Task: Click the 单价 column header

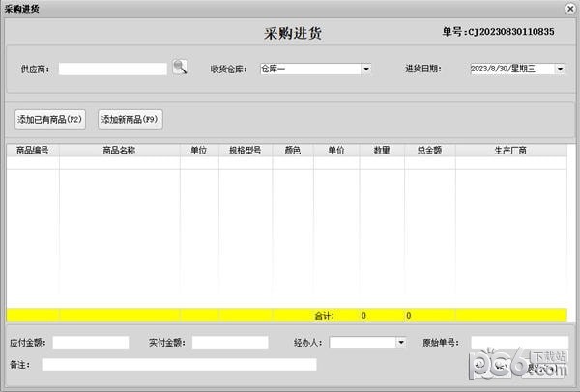Action: pos(336,151)
